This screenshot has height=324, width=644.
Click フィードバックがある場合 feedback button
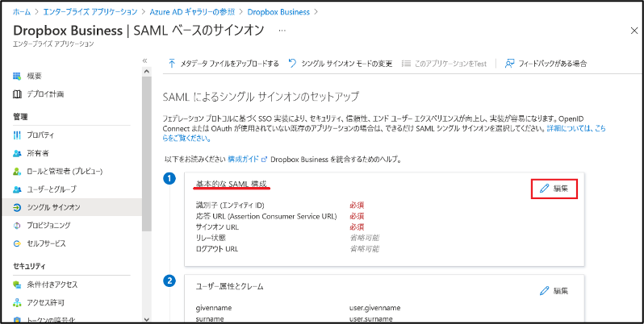pyautogui.click(x=546, y=64)
